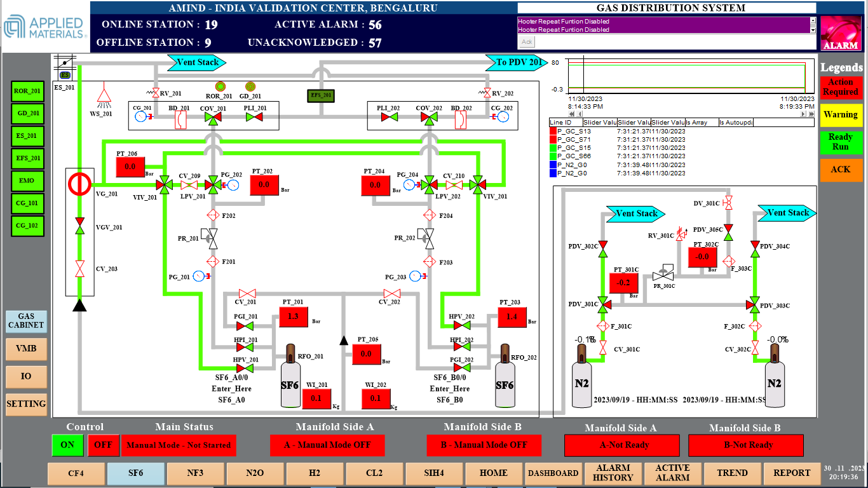The image size is (868, 488).
Task: Click the SF6 cylinder on side B
Action: click(505, 376)
